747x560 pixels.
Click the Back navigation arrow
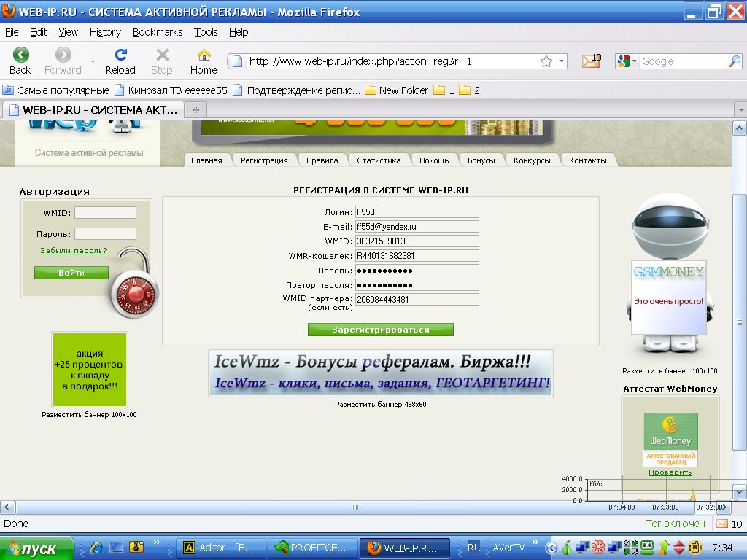[20, 55]
